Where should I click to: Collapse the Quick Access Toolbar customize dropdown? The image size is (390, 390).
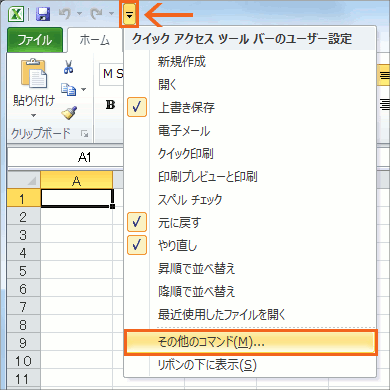(129, 14)
